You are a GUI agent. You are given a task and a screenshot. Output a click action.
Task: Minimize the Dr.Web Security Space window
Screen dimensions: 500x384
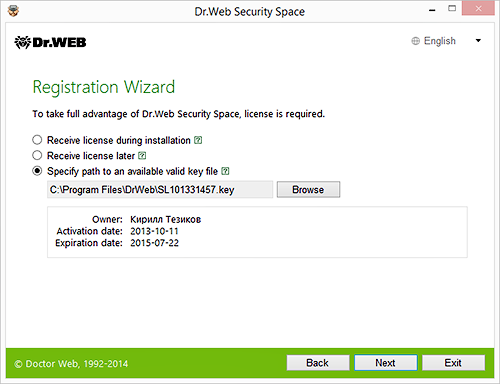(x=432, y=10)
